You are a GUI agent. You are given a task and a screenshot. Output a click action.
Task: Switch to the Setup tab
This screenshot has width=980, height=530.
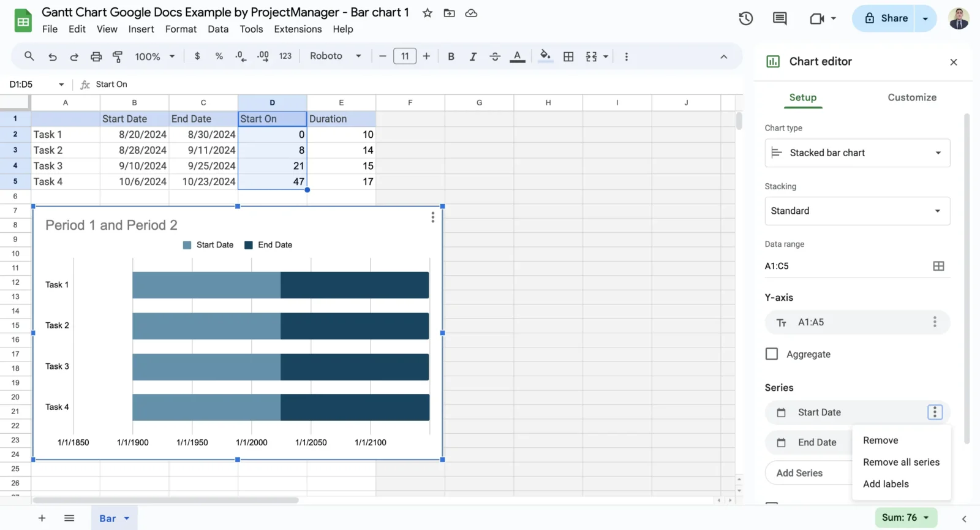coord(802,97)
